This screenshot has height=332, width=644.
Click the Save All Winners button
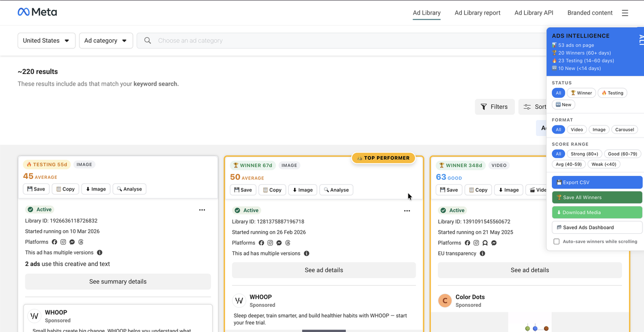click(x=597, y=197)
